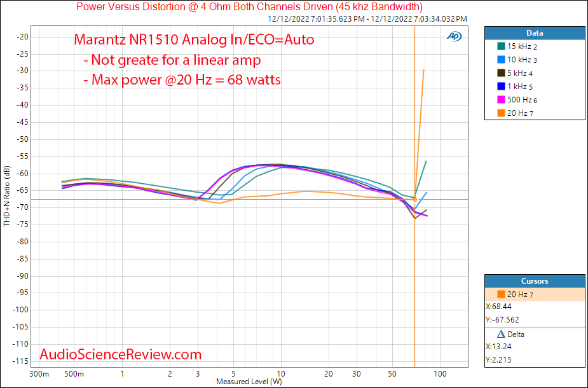Pick the 1 kHz blue legend swatch
The width and height of the screenshot is (588, 388).
pyautogui.click(x=501, y=87)
